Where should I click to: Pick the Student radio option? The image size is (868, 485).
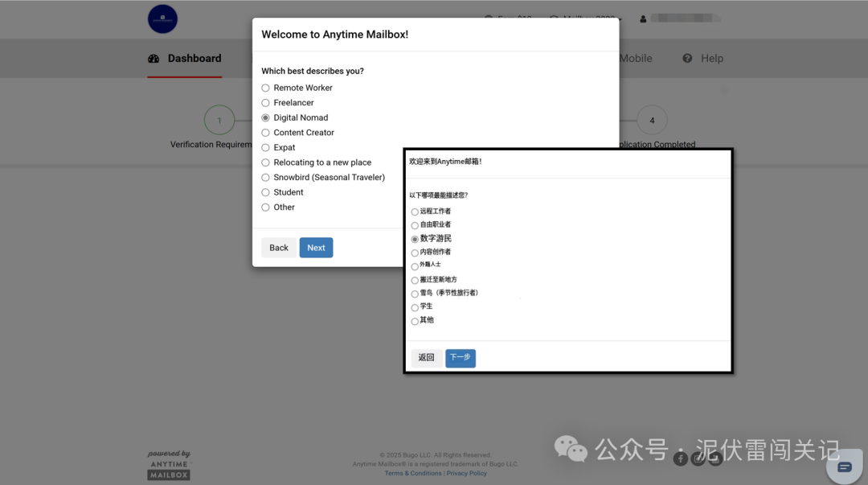pyautogui.click(x=266, y=192)
